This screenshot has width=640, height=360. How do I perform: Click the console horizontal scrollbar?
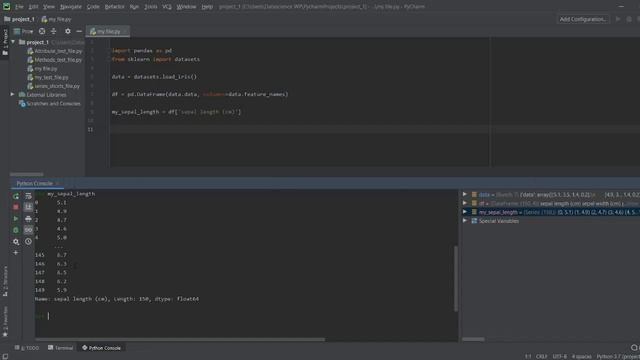pos(180,339)
